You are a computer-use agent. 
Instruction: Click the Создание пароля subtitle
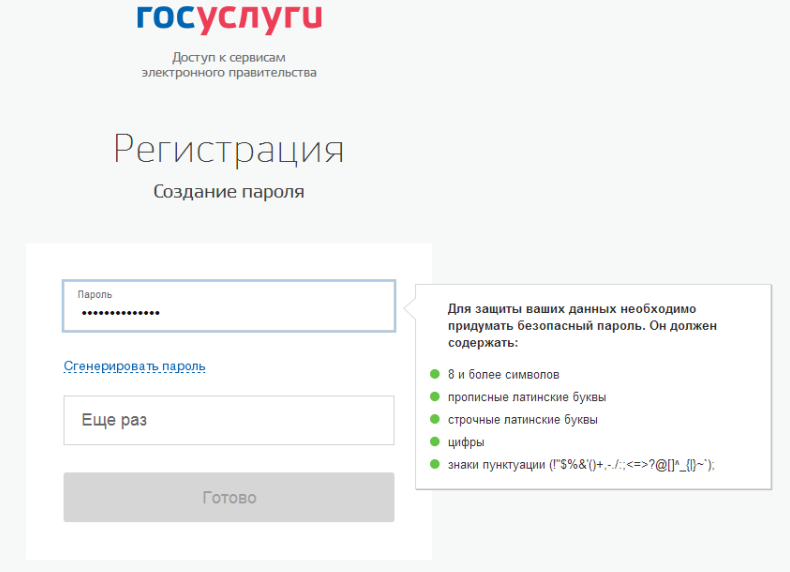click(229, 192)
